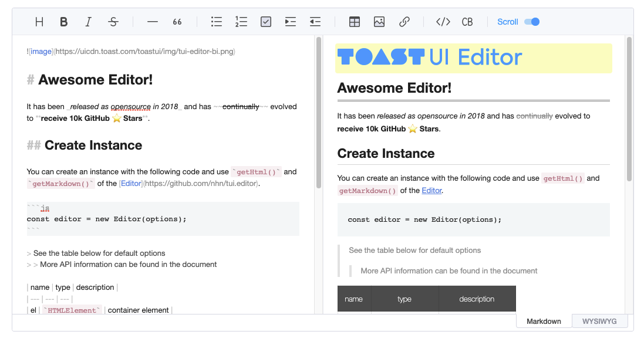
Task: Insert a blockquote
Action: [x=177, y=22]
